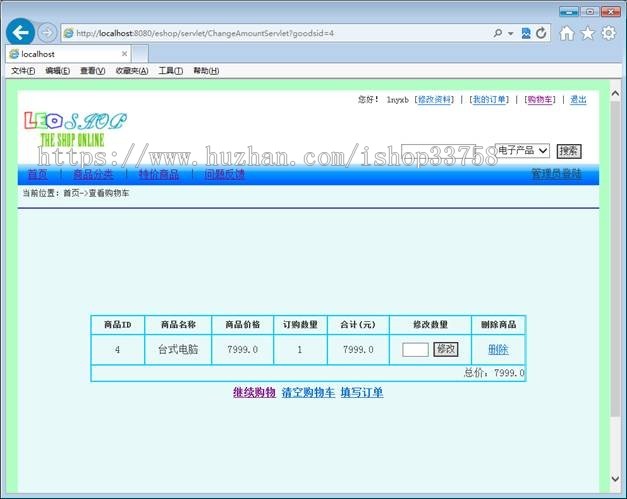Viewport: 627px width, 499px height.
Task: Click the scrollbar up arrow
Action: 615,93
